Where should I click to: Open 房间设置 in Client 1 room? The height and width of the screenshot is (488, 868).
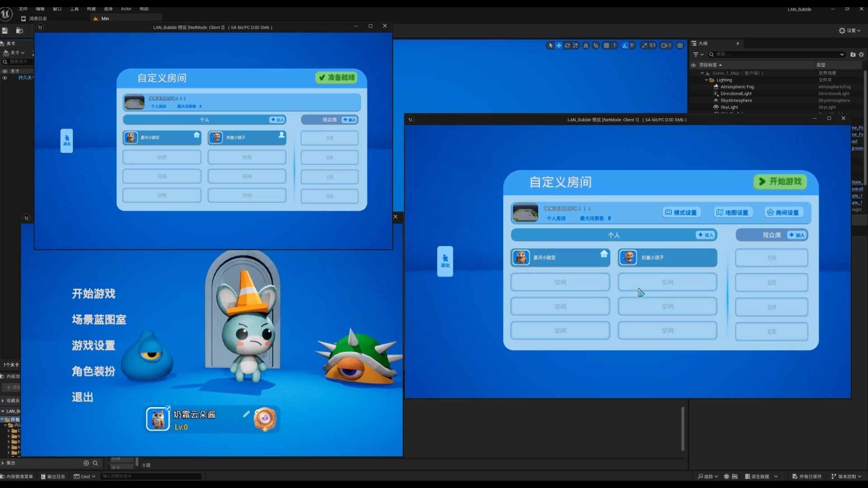tap(783, 212)
